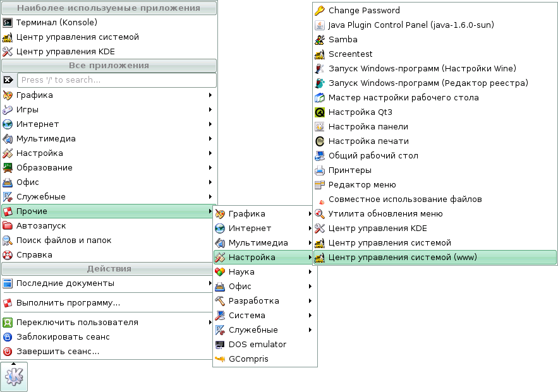Select the Samba icon
This screenshot has height=392, width=558.
pyautogui.click(x=318, y=39)
